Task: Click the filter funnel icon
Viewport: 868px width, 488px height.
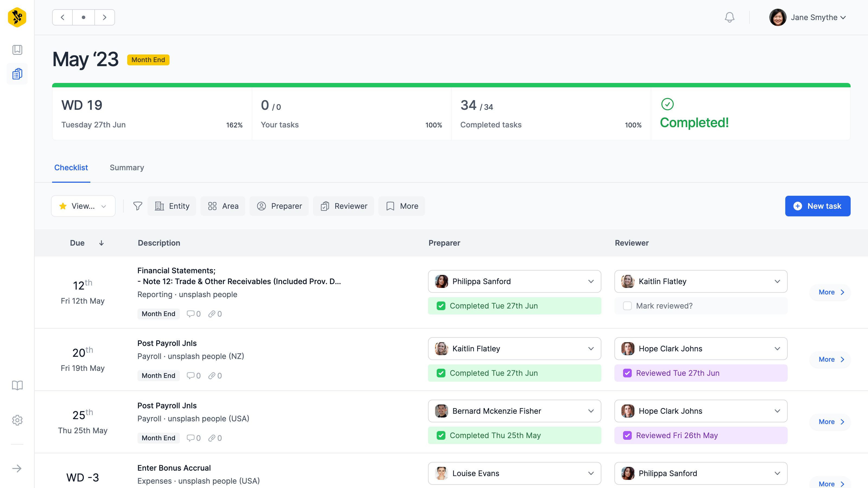Action: click(x=138, y=206)
